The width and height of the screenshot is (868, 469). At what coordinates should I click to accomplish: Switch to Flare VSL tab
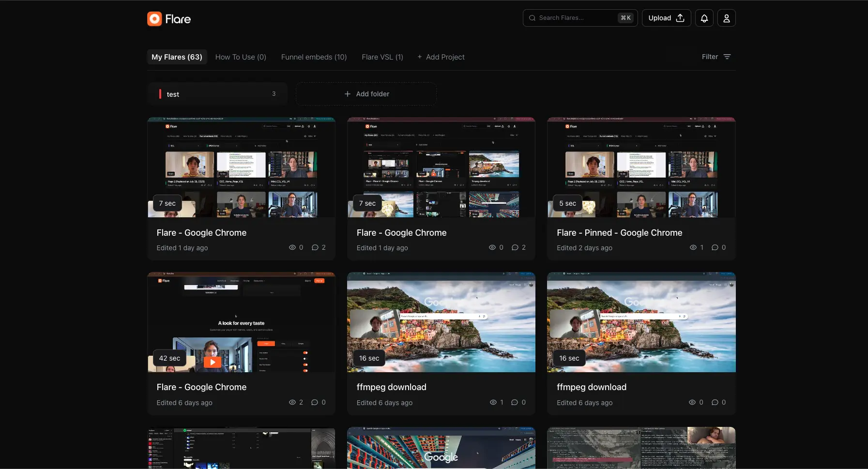(x=382, y=57)
